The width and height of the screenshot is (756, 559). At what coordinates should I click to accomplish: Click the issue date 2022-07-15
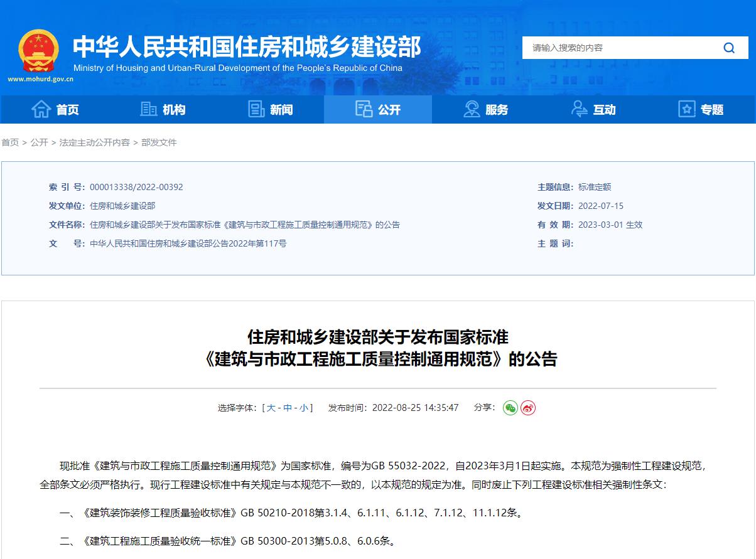[x=601, y=206]
